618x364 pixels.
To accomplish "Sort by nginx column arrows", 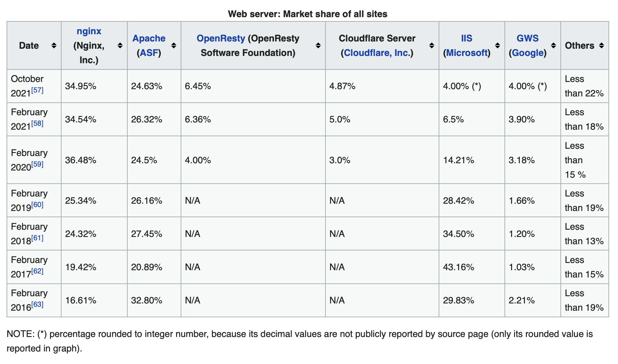I will [120, 45].
